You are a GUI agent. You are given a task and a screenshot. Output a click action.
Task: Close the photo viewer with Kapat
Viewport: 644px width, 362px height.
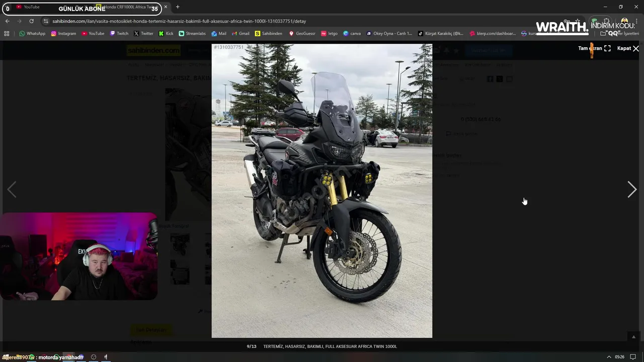point(628,48)
